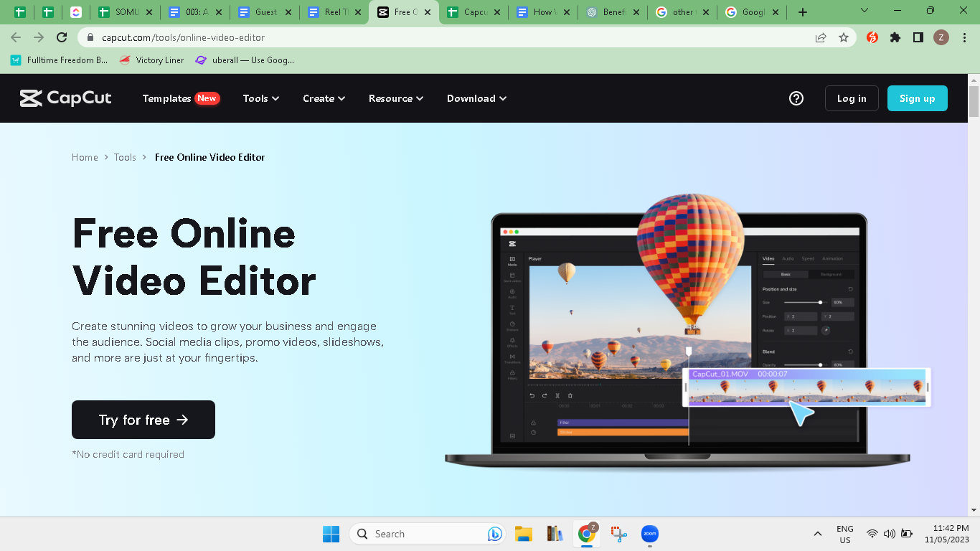
Task: Open Templates New in the nav bar
Action: [x=181, y=98]
